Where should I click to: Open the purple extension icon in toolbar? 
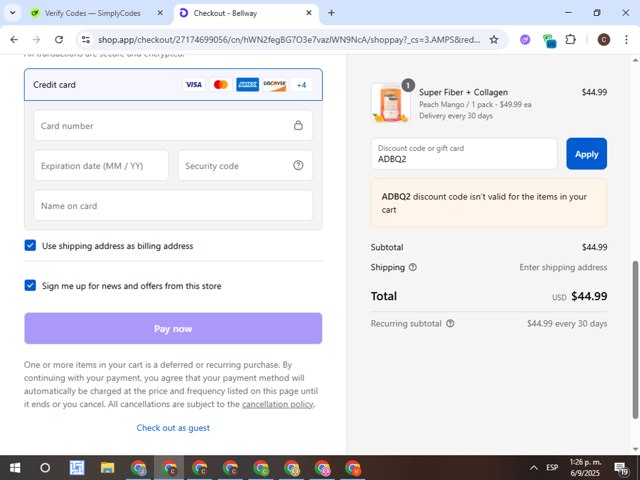coord(525,40)
